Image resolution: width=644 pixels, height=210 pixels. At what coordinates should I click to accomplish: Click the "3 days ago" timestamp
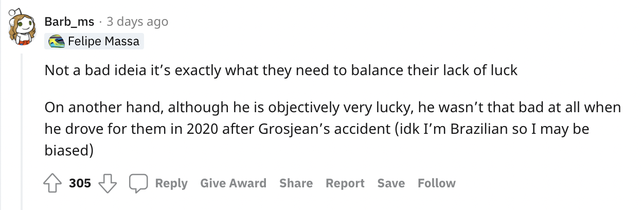pyautogui.click(x=137, y=22)
